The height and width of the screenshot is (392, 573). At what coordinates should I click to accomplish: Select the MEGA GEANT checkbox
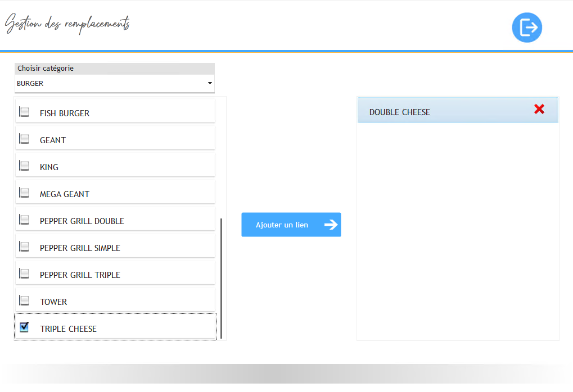(x=24, y=193)
